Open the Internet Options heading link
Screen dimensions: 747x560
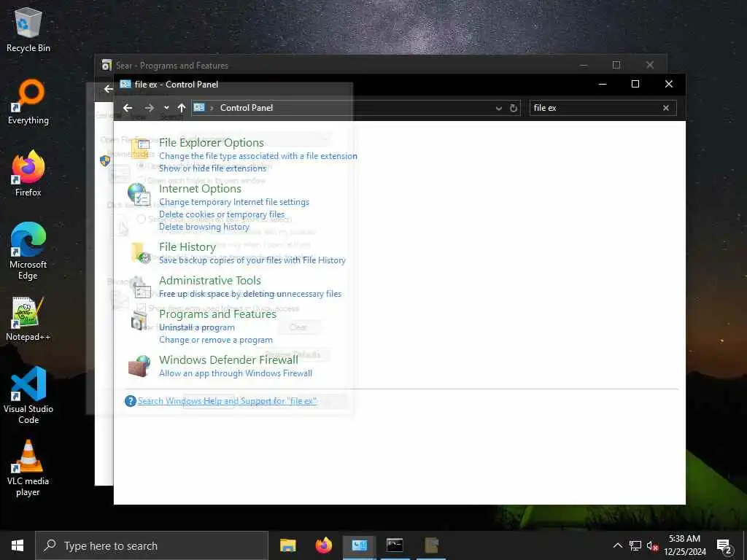point(200,189)
